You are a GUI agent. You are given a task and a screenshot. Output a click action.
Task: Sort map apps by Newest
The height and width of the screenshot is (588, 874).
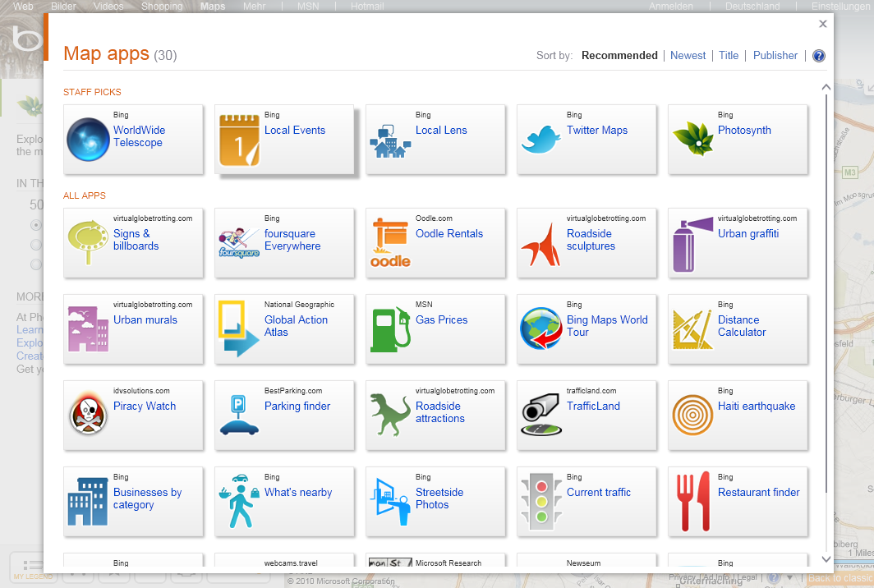[x=688, y=56]
